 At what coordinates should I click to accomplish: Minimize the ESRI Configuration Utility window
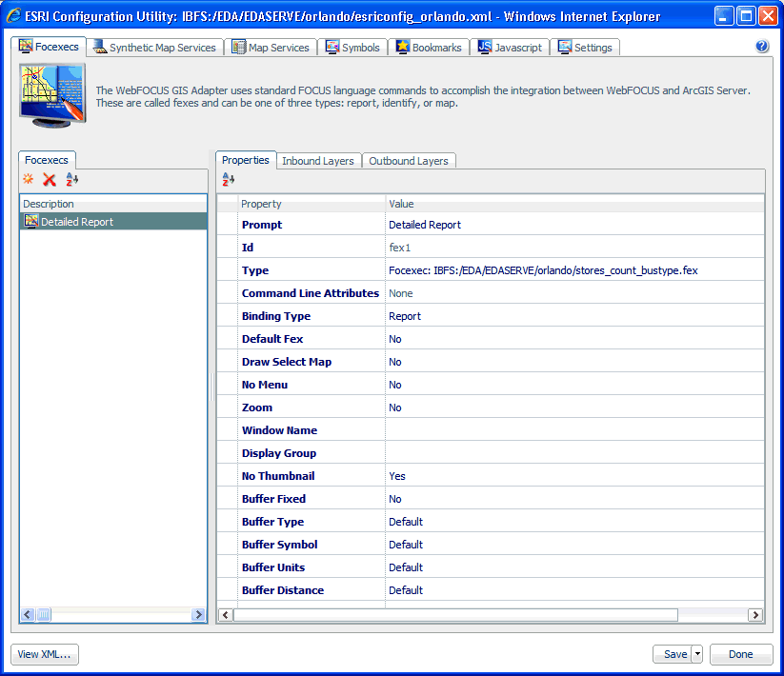(723, 16)
